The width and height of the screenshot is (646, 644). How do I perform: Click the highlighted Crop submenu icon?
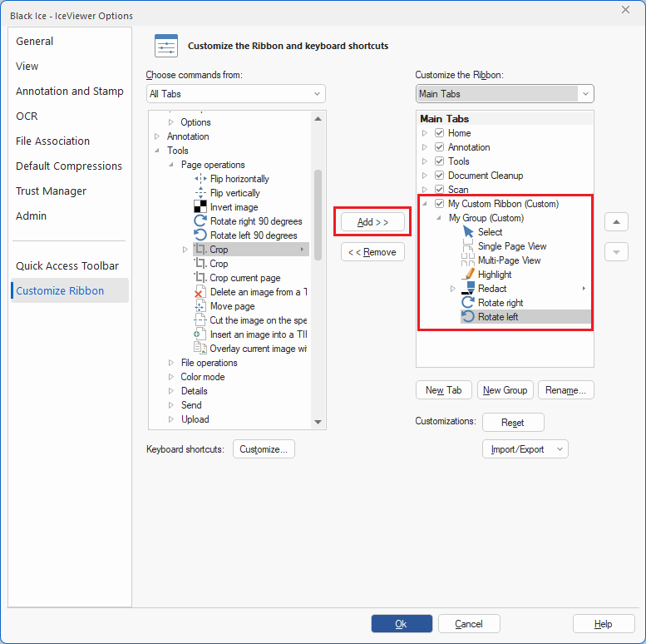click(200, 250)
